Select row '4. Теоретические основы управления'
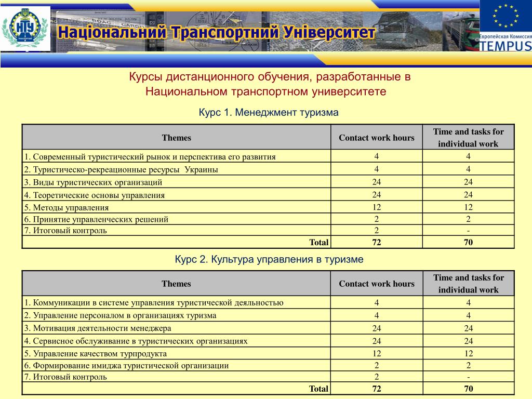The image size is (532, 399). click(268, 195)
